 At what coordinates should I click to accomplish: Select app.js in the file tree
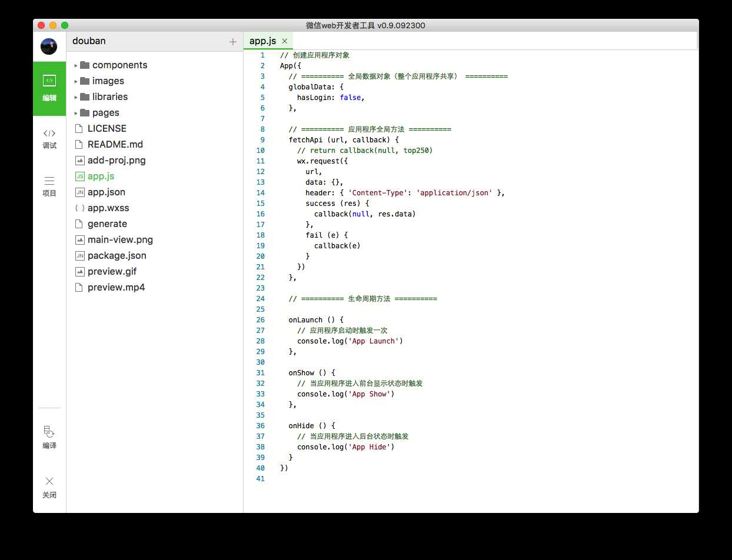point(101,176)
